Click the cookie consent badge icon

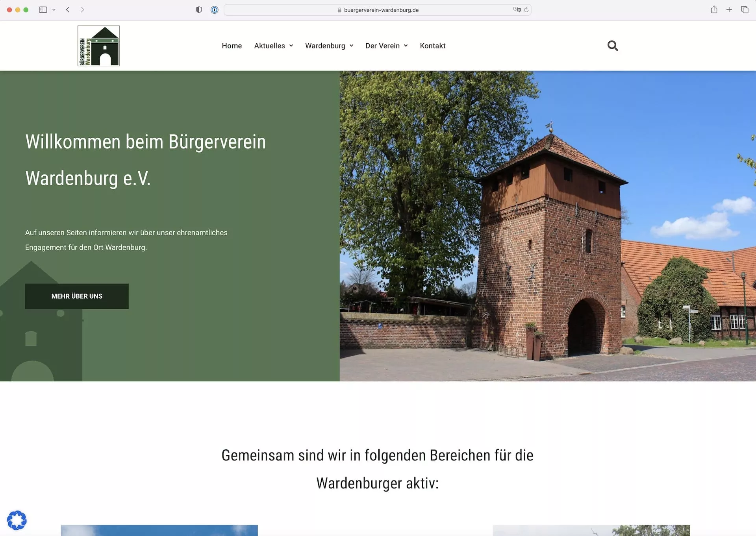pos(17,520)
